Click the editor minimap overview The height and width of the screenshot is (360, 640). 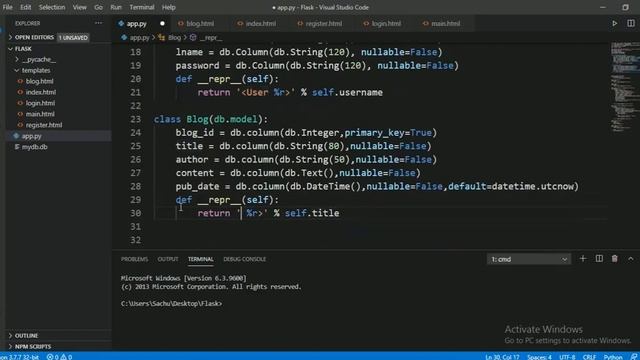click(x=624, y=86)
